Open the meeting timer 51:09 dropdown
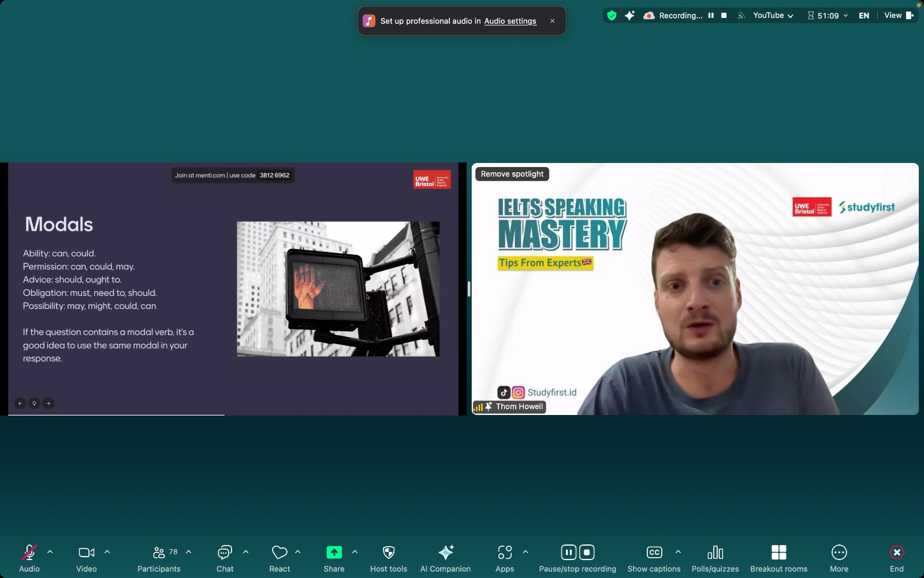924x578 pixels. coord(828,16)
